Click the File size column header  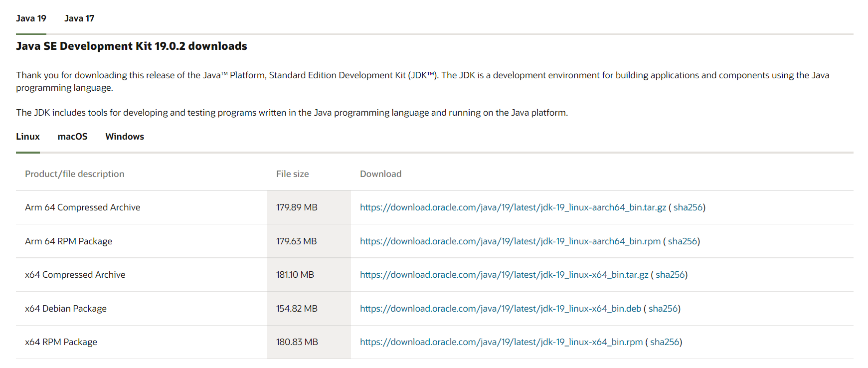(293, 174)
